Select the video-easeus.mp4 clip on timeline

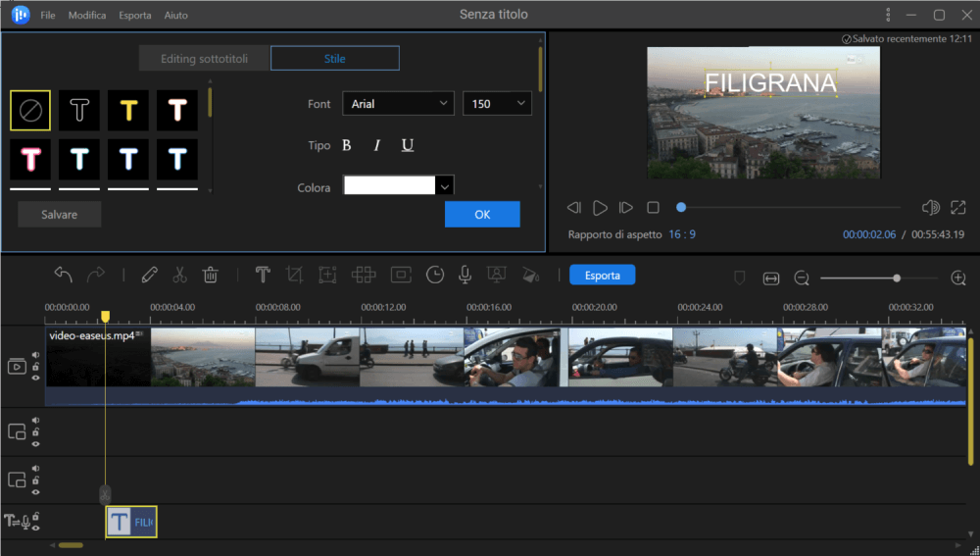pos(506,366)
